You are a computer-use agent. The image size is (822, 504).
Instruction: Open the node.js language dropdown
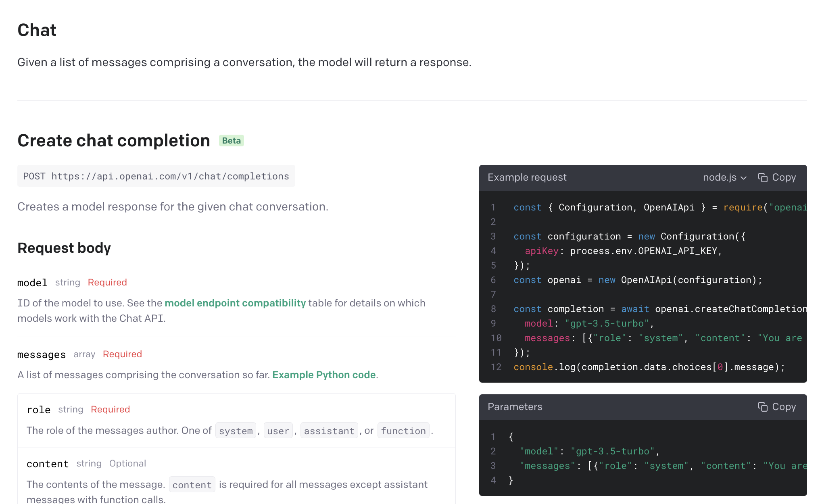tap(725, 177)
